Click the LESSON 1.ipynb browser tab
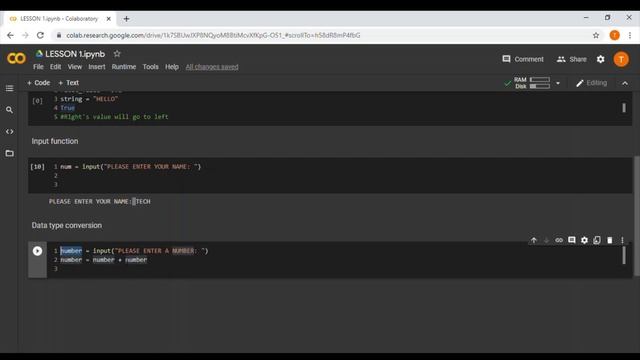Screen dimensions: 640x360 [x=60, y=19]
